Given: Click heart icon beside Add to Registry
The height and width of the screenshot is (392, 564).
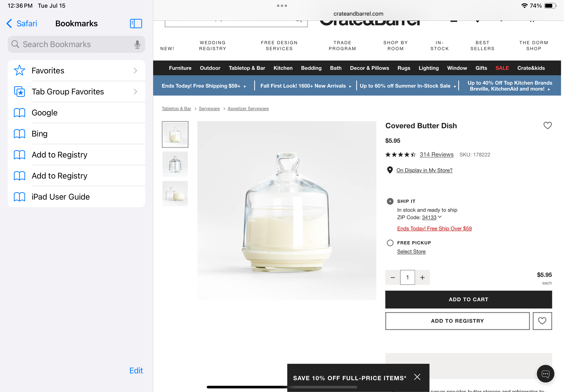Looking at the screenshot, I should [542, 321].
